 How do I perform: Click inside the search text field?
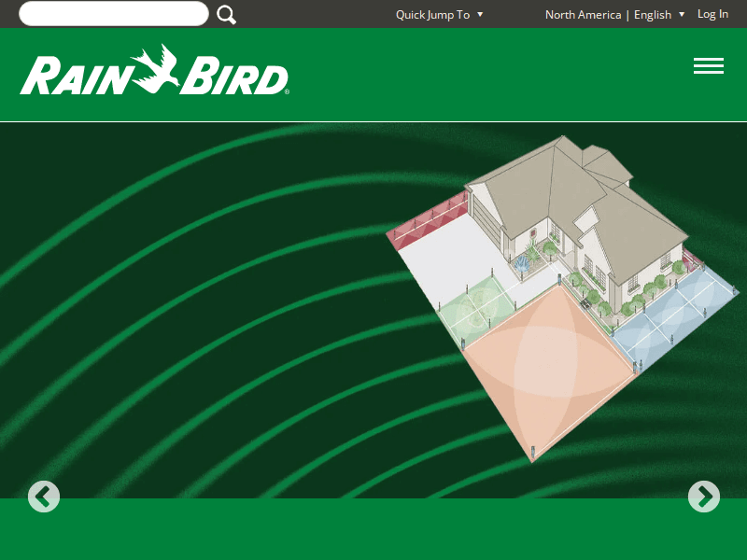112,13
